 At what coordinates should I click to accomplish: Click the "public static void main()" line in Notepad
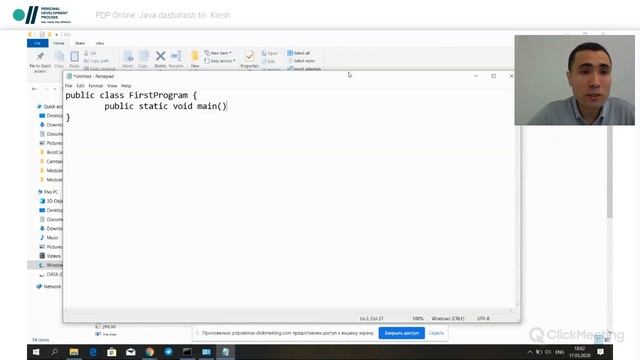(165, 106)
